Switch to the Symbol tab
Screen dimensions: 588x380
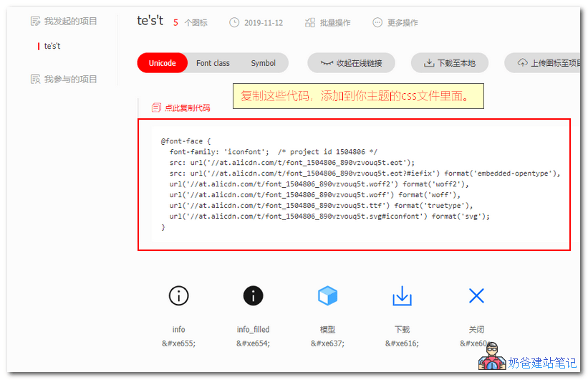(x=264, y=63)
